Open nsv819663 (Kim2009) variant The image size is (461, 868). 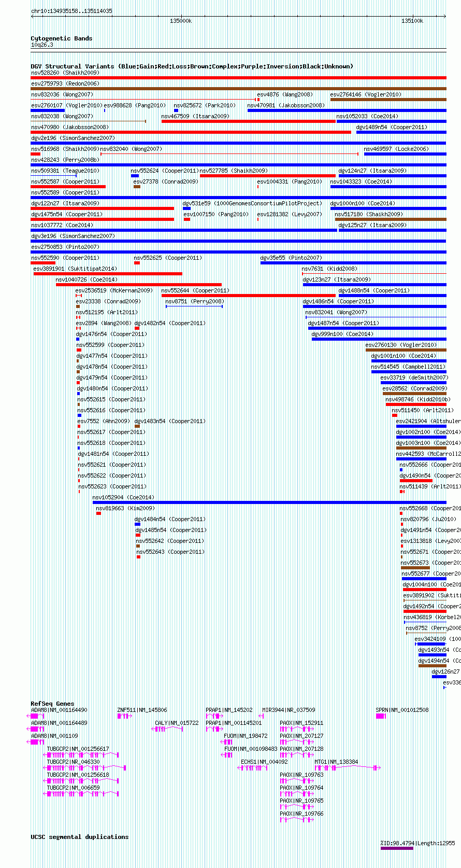[125, 508]
